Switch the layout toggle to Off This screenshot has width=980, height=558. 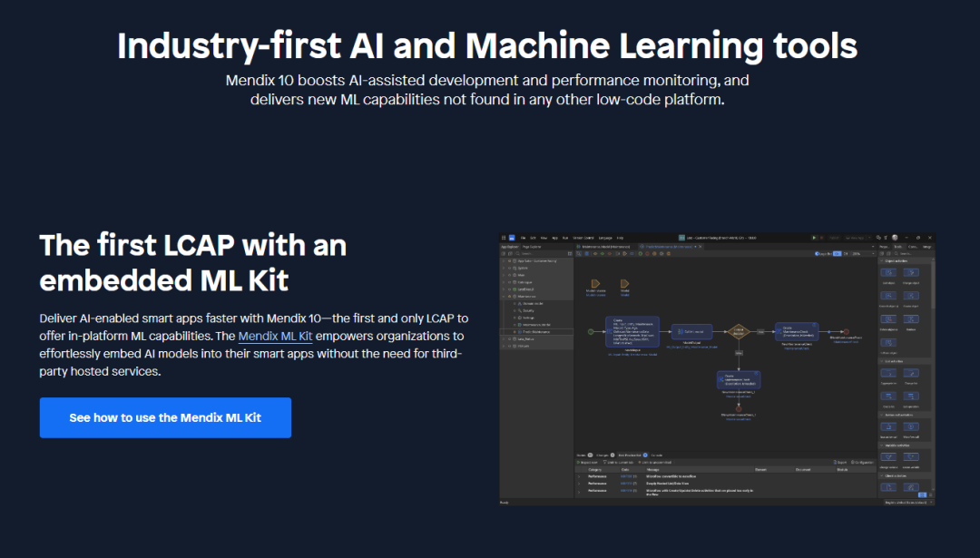(847, 254)
